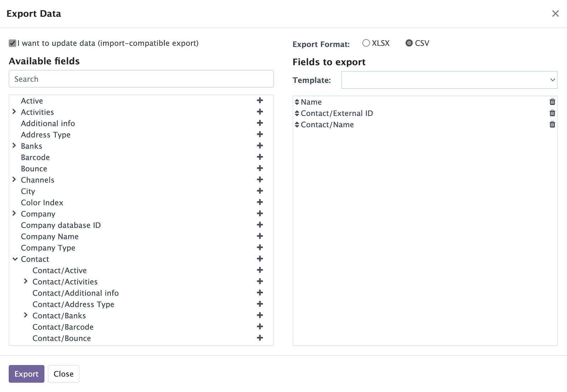This screenshot has height=392, width=567.
Task: Expand the Activities field tree
Action: [14, 112]
